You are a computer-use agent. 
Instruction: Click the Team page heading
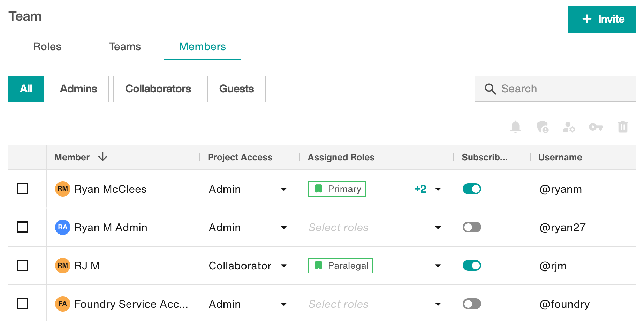tap(25, 16)
